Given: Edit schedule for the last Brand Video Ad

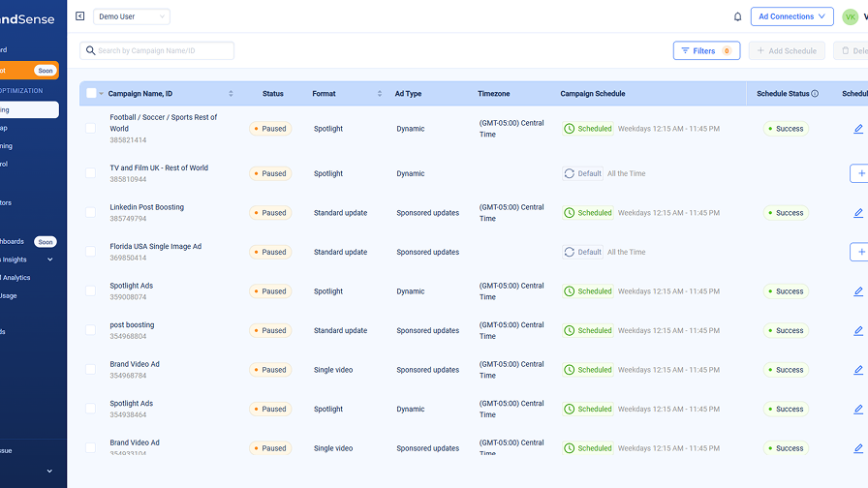Looking at the screenshot, I should pos(858,448).
